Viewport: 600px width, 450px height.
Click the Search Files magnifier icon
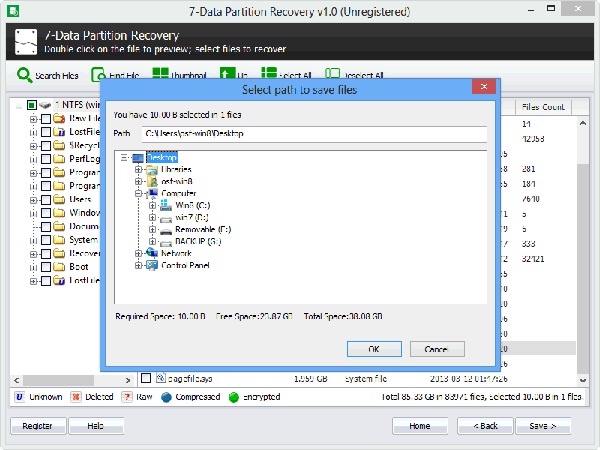tap(24, 75)
